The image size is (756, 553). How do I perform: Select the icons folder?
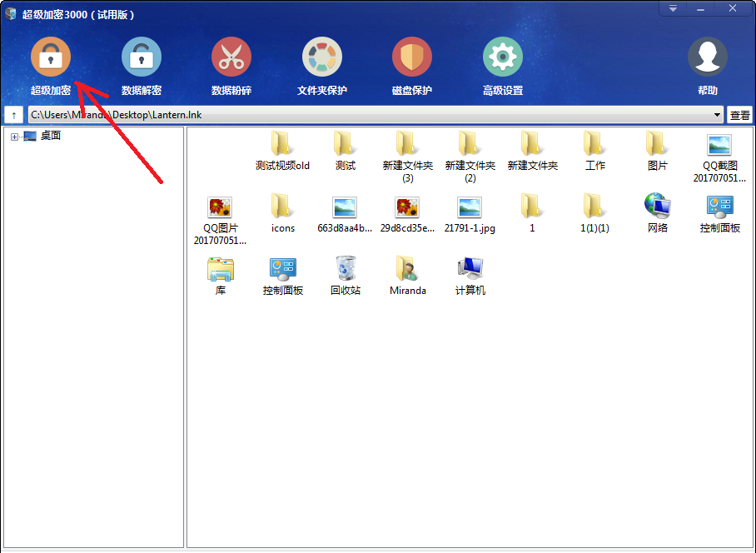[282, 213]
